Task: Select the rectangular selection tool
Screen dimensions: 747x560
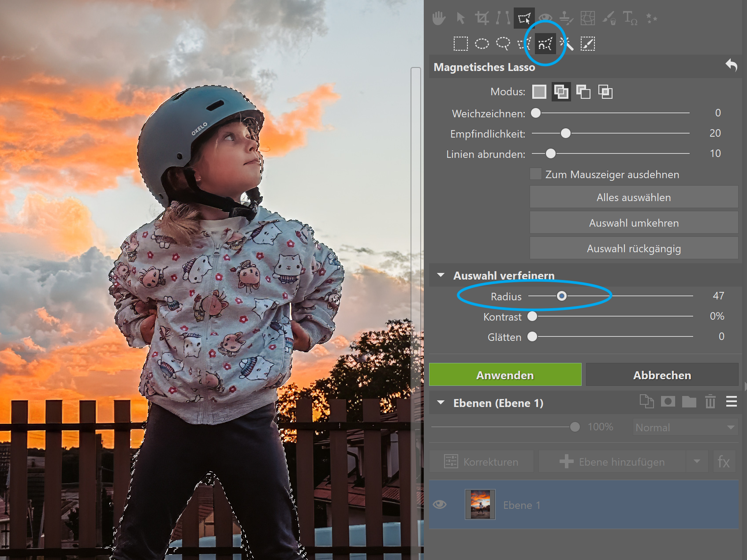Action: [x=460, y=44]
